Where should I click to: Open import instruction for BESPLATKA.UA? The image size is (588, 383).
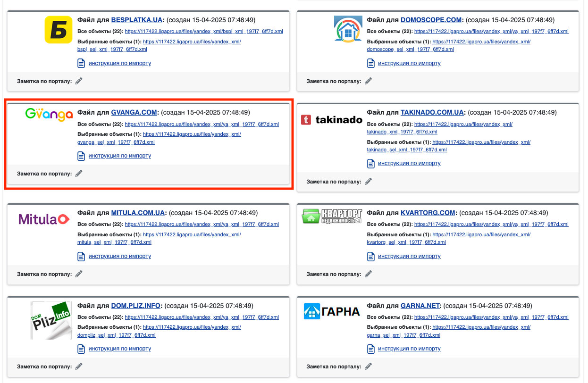click(120, 63)
